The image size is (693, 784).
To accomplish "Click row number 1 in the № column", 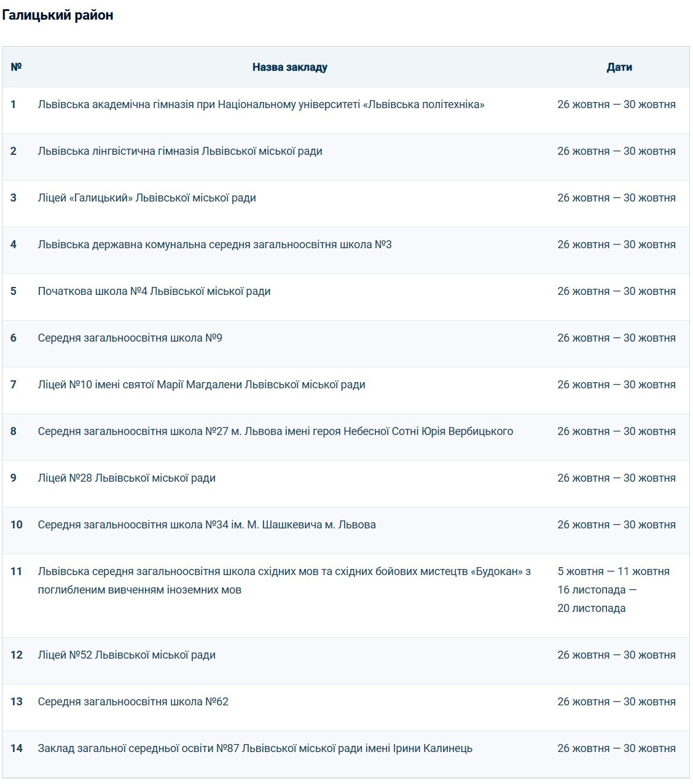I will point(14,104).
